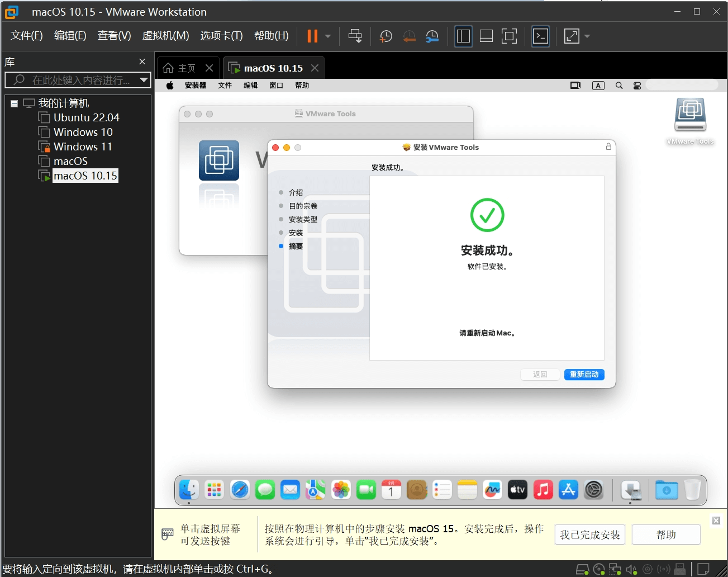Open the Apple menu in the guest
This screenshot has height=577, width=728.
point(170,86)
